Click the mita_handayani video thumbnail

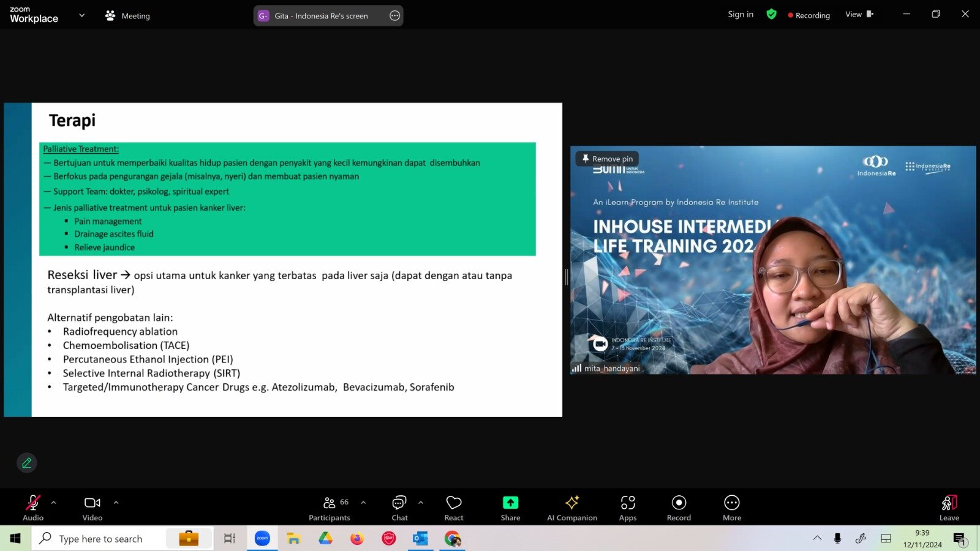click(773, 260)
